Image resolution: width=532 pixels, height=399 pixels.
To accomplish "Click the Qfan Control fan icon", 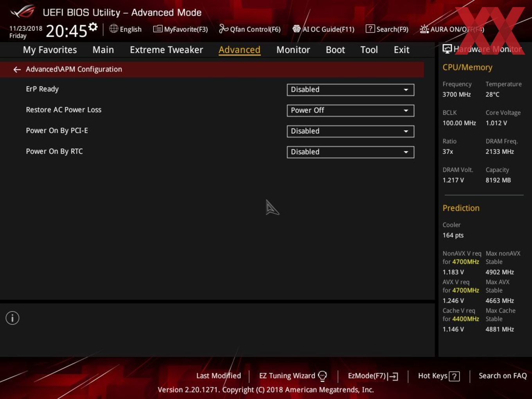I will (x=223, y=29).
